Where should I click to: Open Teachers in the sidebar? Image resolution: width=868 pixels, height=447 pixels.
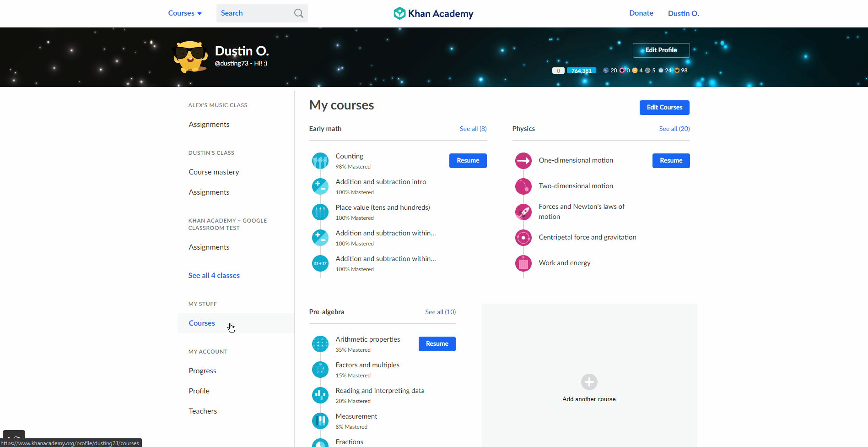point(203,411)
